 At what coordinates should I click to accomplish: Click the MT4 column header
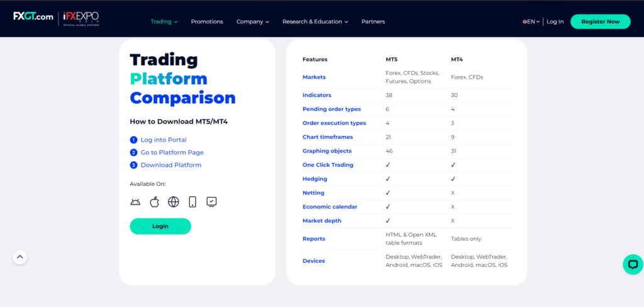click(457, 60)
